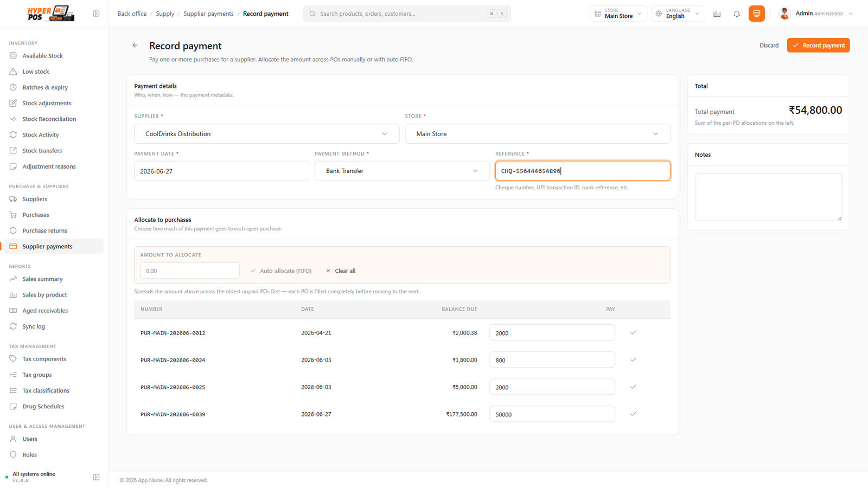Open Sales summary report
This screenshot has width=868, height=488.
click(54, 279)
